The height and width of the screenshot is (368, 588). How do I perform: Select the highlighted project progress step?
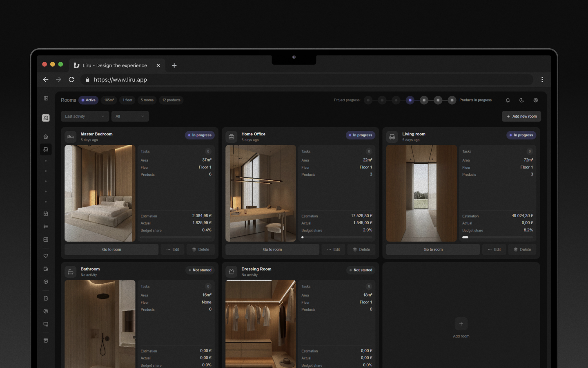(410, 100)
